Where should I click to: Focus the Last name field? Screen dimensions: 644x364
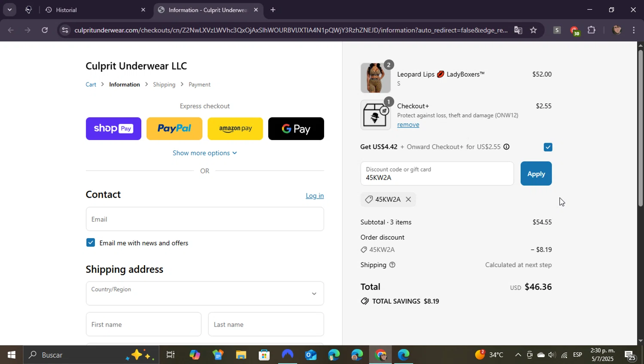(x=266, y=324)
